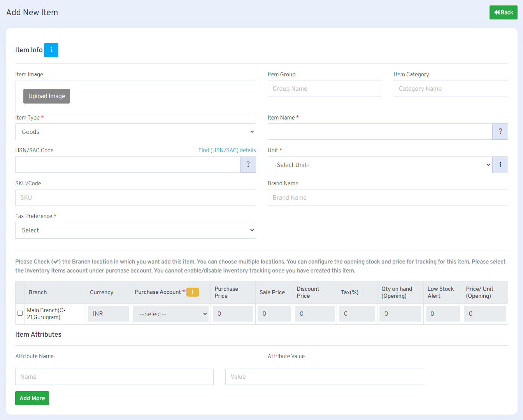Click the HSN/SAC Code help question mark
The height and width of the screenshot is (420, 523).
pyautogui.click(x=248, y=165)
